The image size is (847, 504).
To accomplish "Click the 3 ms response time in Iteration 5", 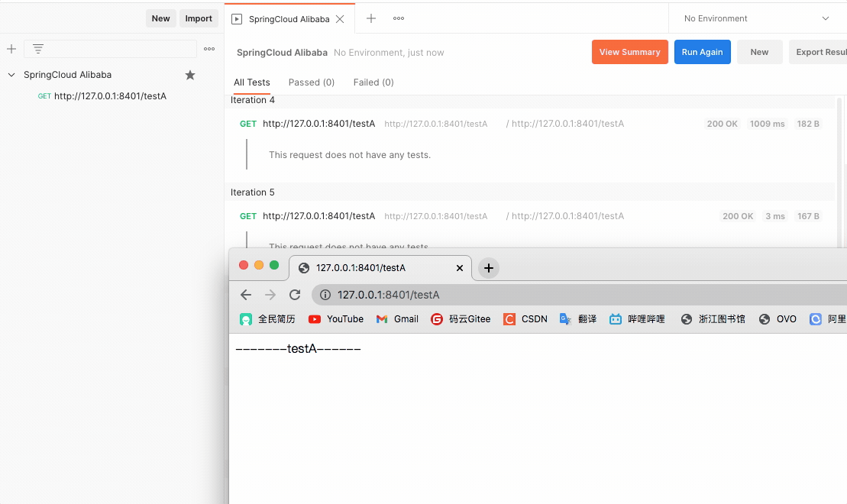I will click(x=775, y=216).
